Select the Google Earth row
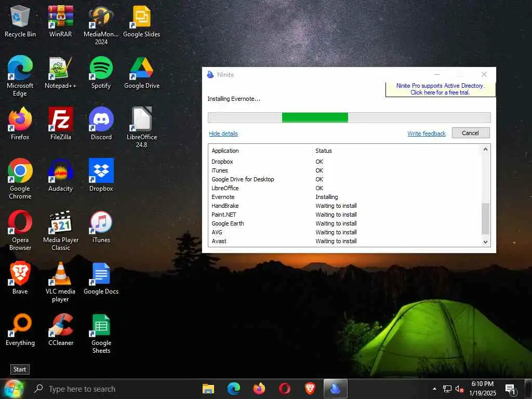 [345, 223]
